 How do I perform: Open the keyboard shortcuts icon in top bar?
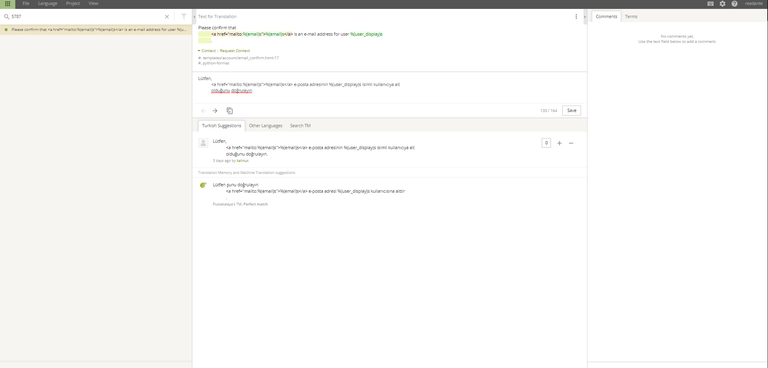[x=710, y=3]
